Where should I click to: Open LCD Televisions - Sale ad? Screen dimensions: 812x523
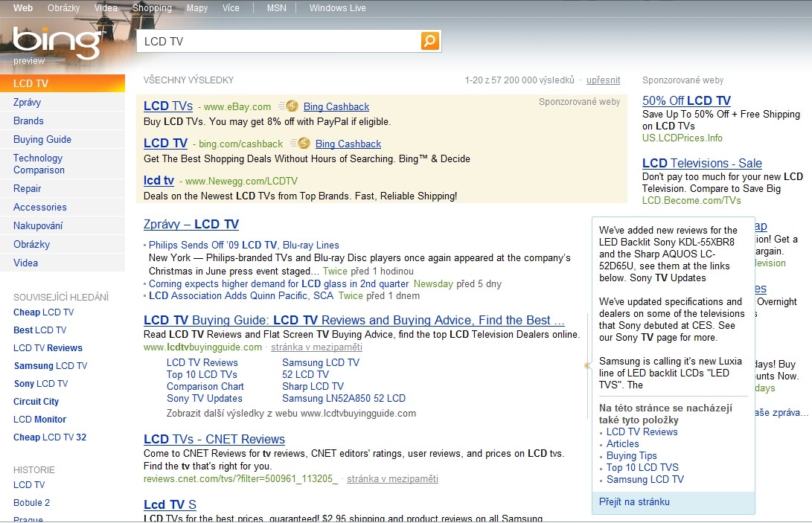click(x=702, y=163)
